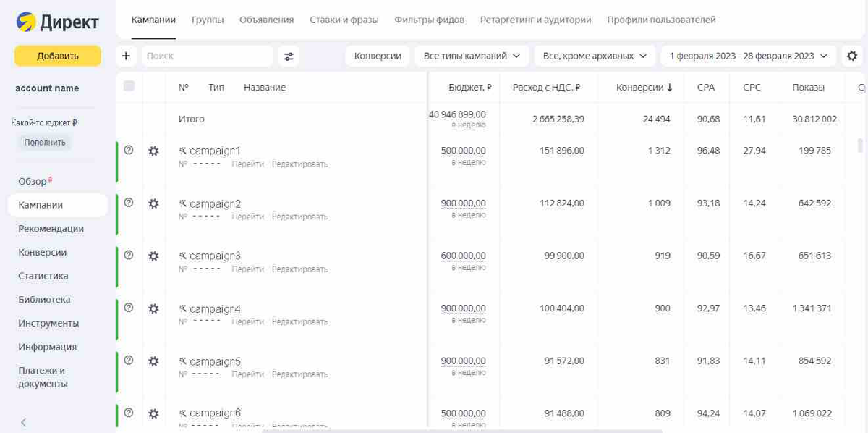Click the Добавить button
This screenshot has height=433, width=868.
pos(58,55)
